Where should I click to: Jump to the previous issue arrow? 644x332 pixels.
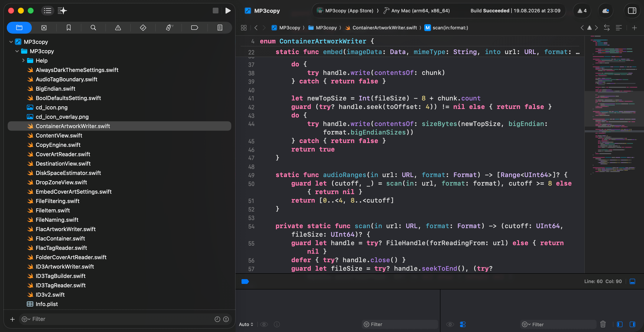[x=582, y=28]
